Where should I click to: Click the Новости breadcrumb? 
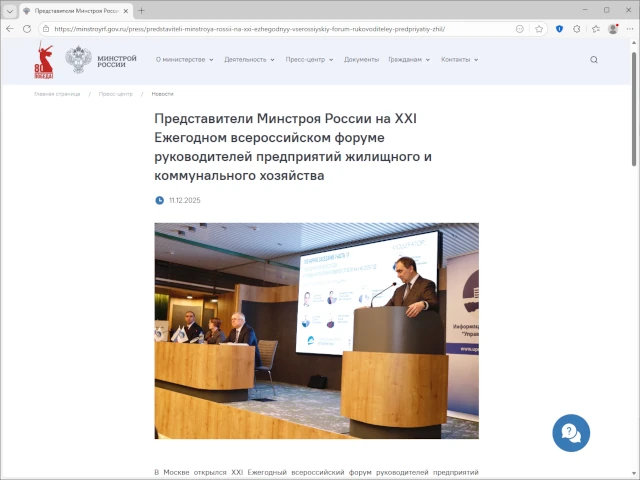click(162, 94)
